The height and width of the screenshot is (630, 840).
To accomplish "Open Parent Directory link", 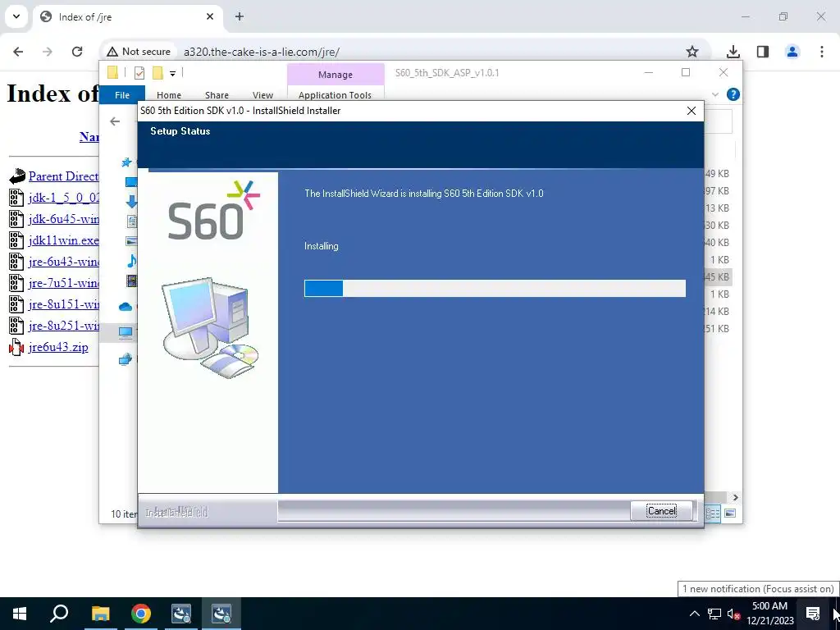I will (63, 176).
